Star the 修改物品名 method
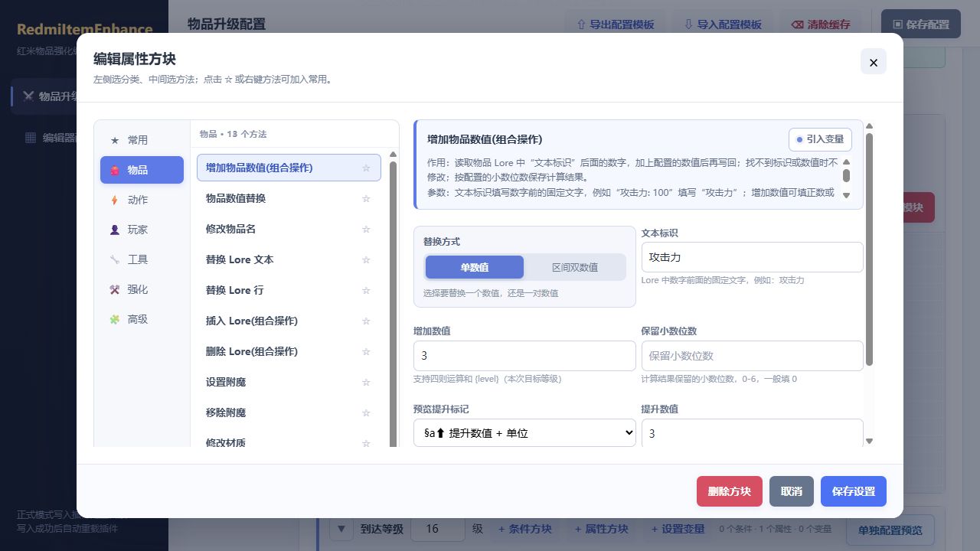This screenshot has width=980, height=551. tap(366, 229)
